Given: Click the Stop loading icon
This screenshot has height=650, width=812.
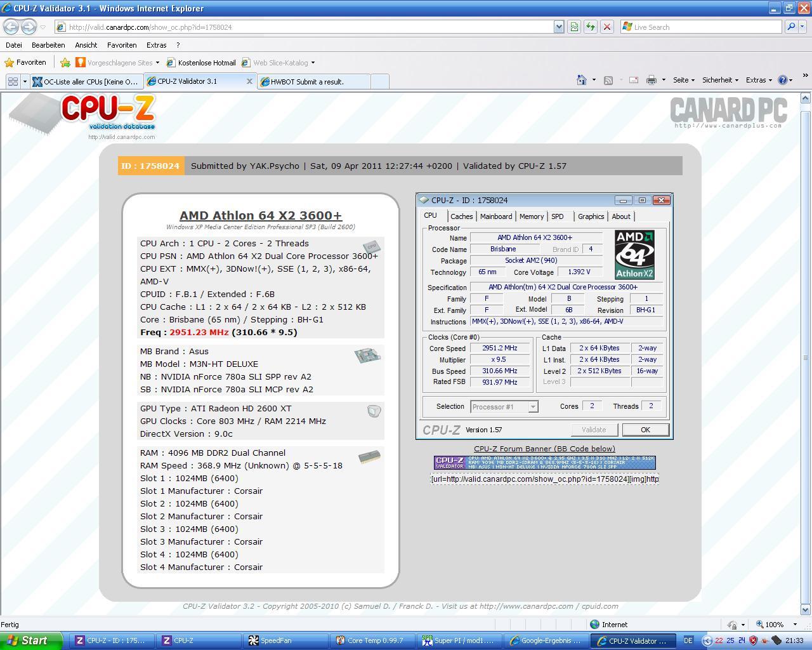Looking at the screenshot, I should point(607,27).
